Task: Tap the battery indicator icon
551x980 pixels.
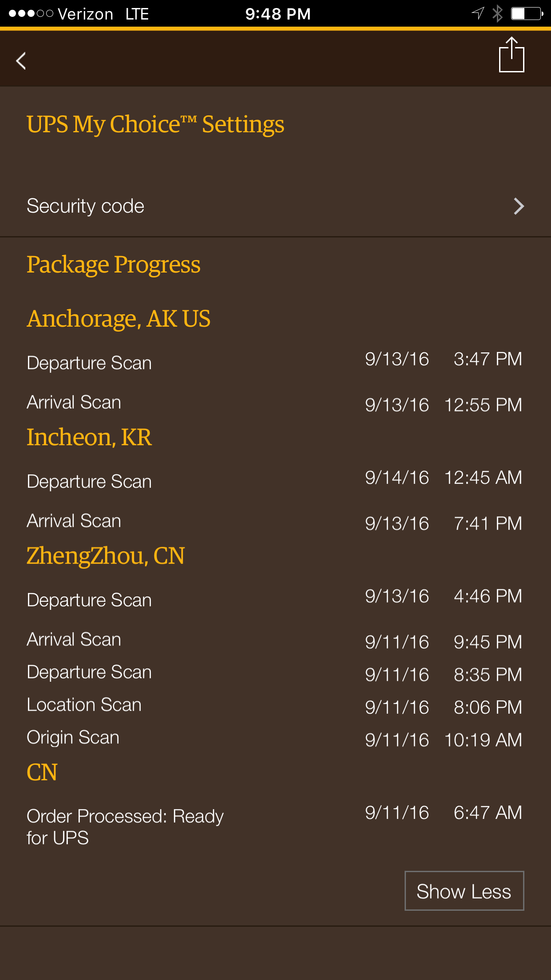Action: (x=527, y=14)
